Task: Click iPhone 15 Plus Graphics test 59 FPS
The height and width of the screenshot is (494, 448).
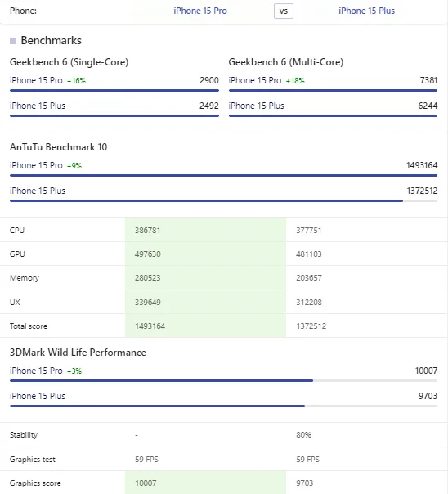Action: [307, 460]
